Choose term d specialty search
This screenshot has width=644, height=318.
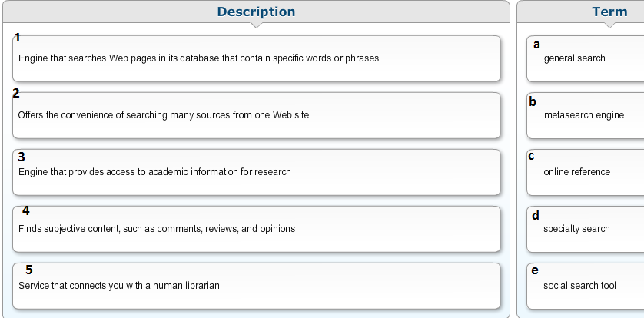coord(586,229)
